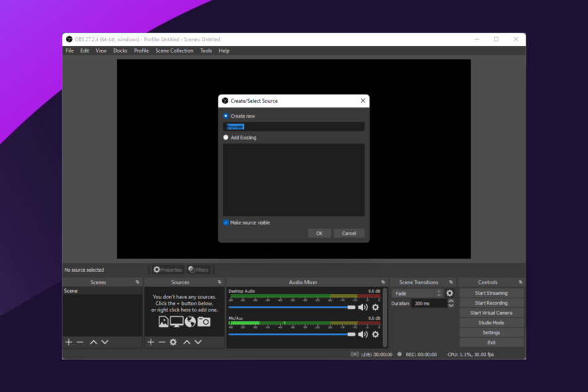Viewport: 588px width, 392px height.
Task: Open the Scene Transitions settings gear
Action: click(x=450, y=292)
